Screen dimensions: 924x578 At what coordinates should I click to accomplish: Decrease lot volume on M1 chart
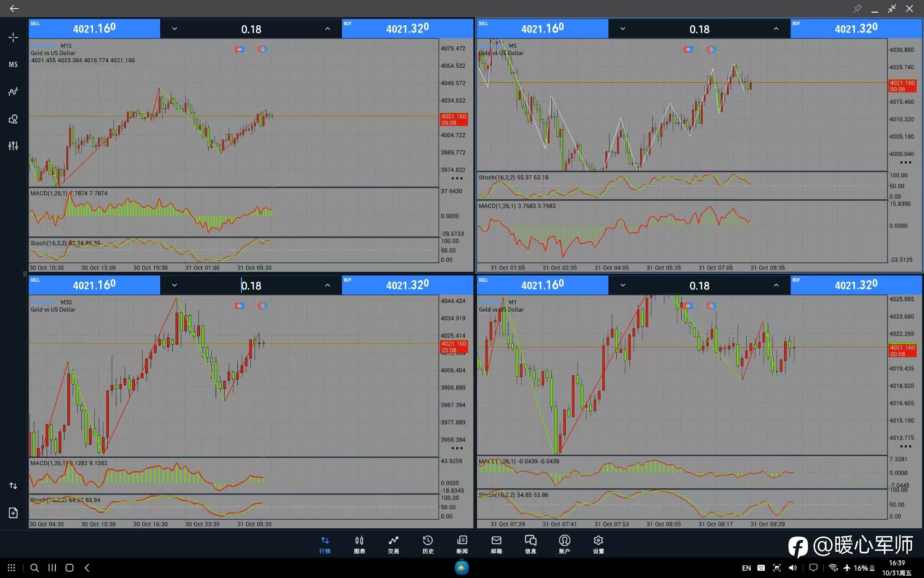coord(623,285)
